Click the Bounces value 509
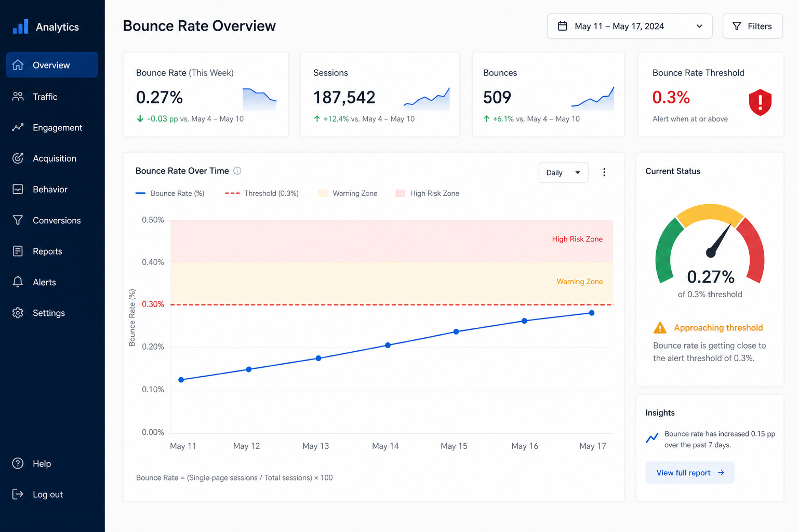 (497, 97)
